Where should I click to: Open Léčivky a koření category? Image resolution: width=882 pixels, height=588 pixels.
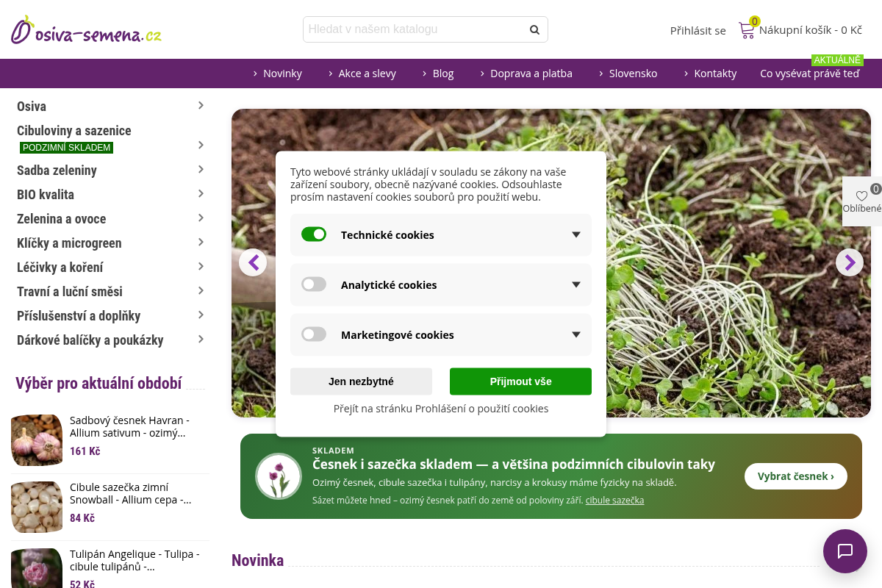(60, 267)
